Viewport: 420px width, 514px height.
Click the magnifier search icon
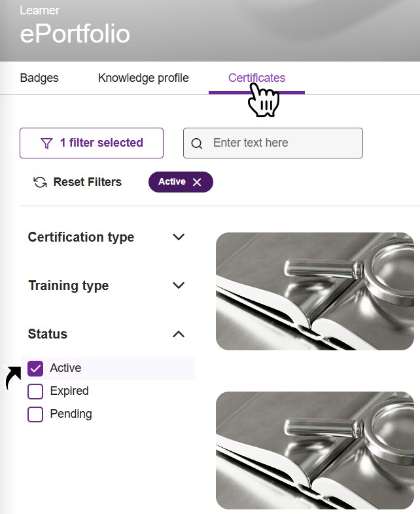[197, 143]
